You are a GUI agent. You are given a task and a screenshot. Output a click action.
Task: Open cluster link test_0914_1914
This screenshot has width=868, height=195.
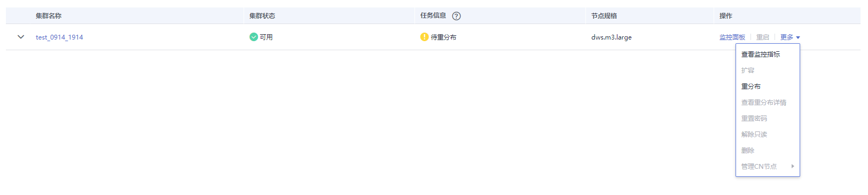[59, 37]
